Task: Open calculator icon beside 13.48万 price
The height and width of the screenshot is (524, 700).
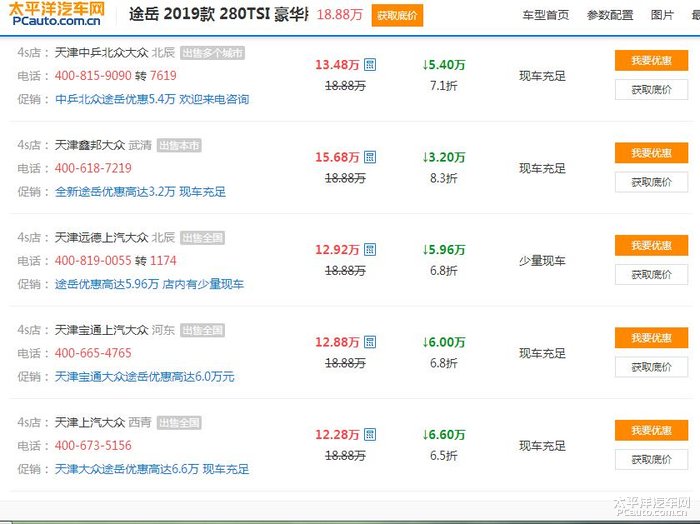Action: pos(370,65)
